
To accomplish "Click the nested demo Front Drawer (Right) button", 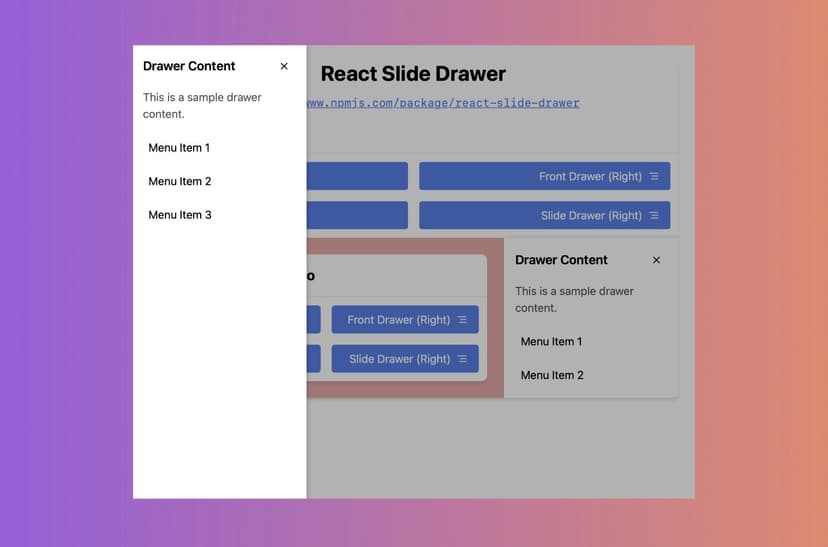I will coord(405,319).
